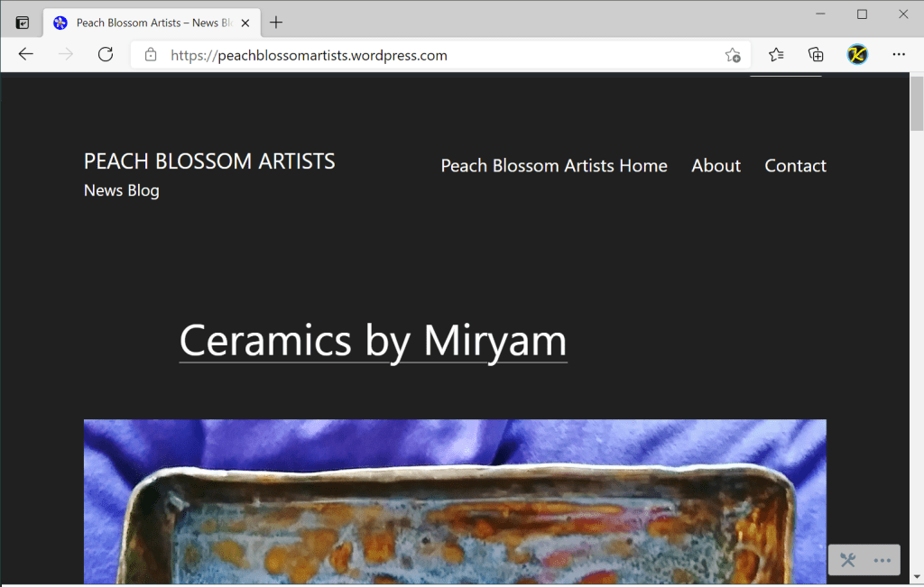Open a new tab with plus button
Image resolution: width=924 pixels, height=587 pixels.
(276, 23)
